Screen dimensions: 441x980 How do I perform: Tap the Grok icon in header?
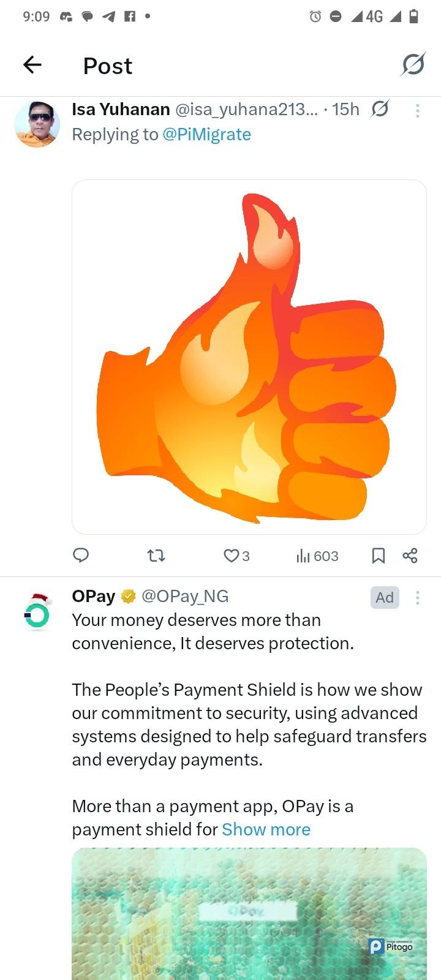tap(413, 64)
